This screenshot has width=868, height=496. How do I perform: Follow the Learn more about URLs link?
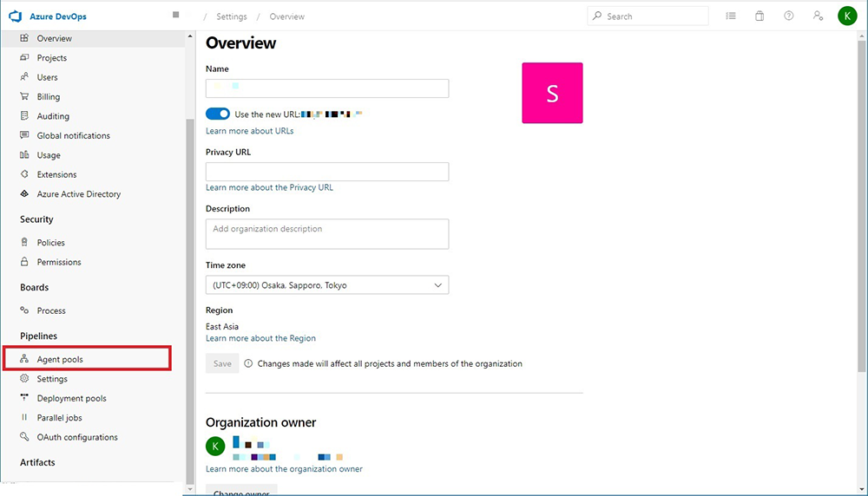[250, 131]
